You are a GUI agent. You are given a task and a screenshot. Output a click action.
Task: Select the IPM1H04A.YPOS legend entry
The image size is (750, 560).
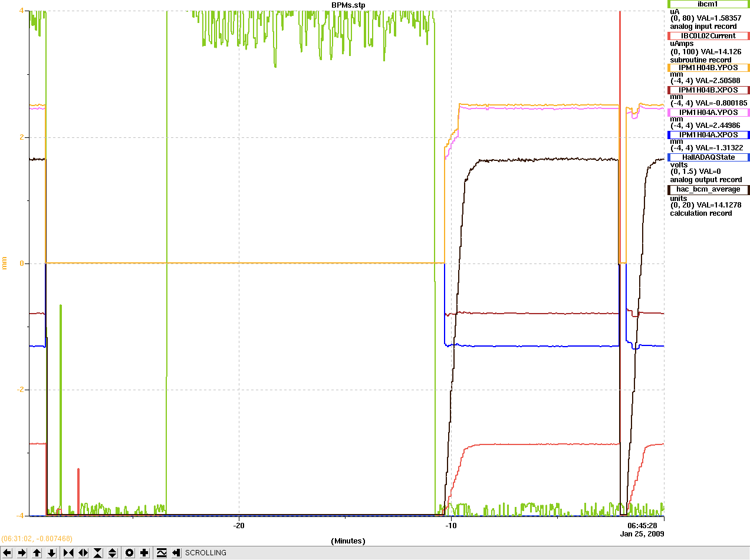708,113
